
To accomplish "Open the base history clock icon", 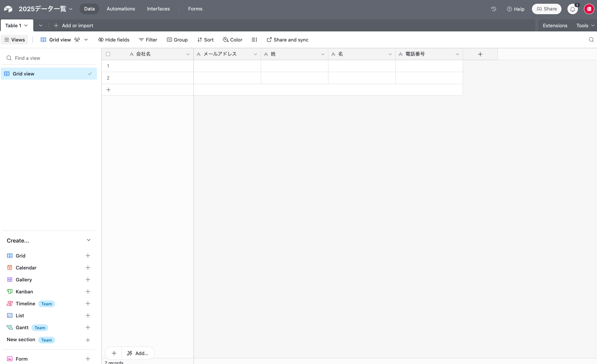I will click(x=493, y=9).
